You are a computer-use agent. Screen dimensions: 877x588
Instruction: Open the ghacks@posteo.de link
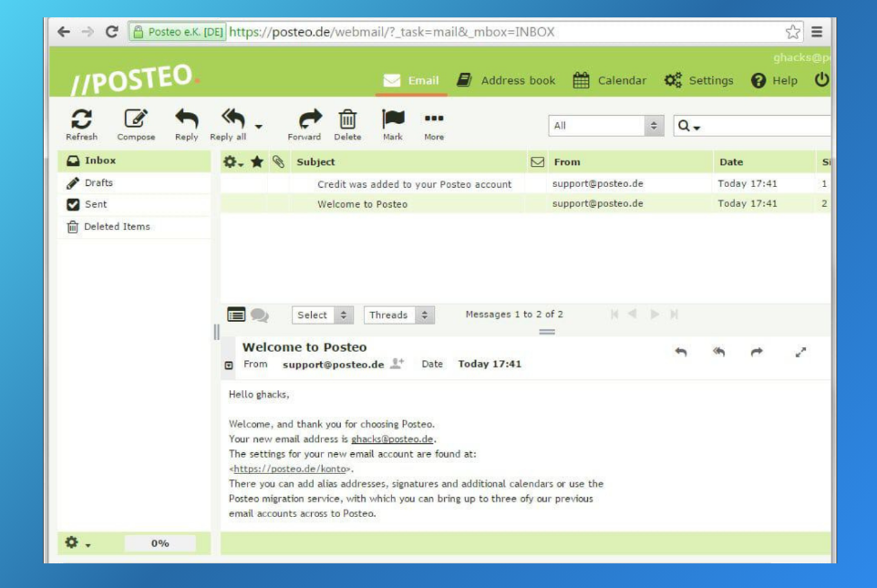click(392, 439)
